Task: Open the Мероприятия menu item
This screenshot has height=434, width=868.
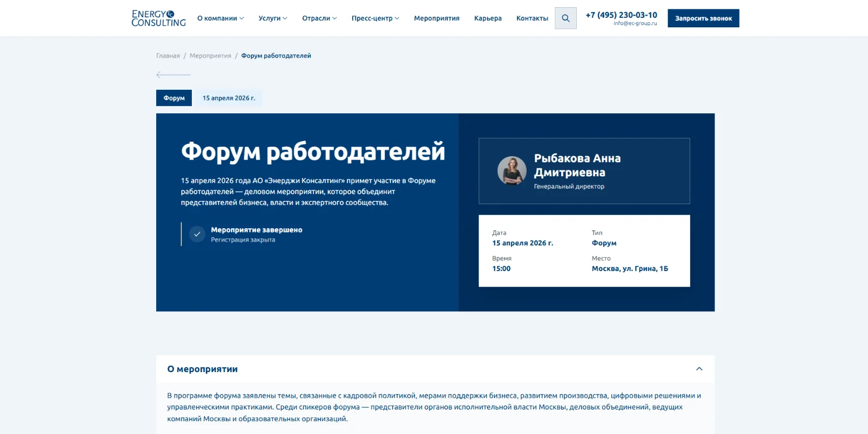Action: 437,18
